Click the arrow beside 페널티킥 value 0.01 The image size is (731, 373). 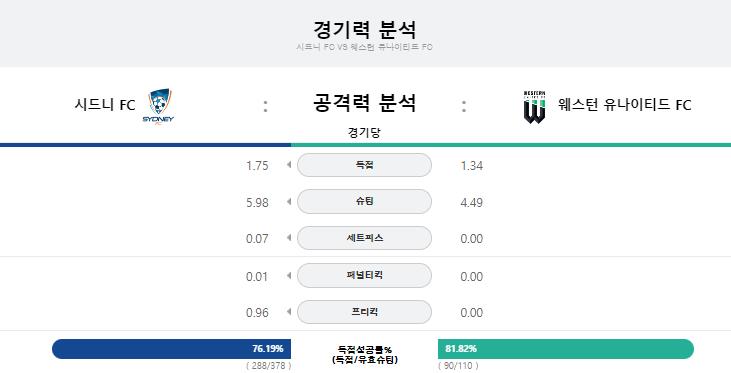(289, 276)
